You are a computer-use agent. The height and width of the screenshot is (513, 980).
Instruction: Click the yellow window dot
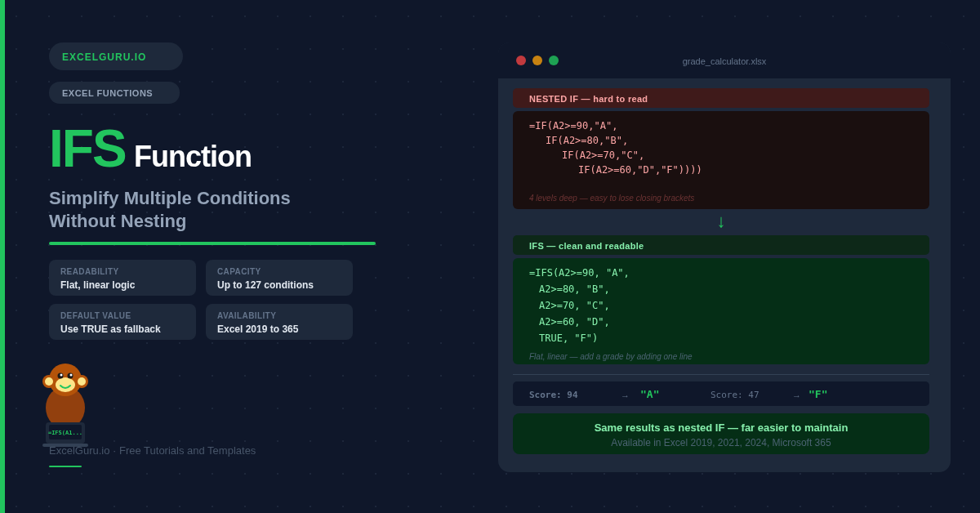[x=537, y=60]
